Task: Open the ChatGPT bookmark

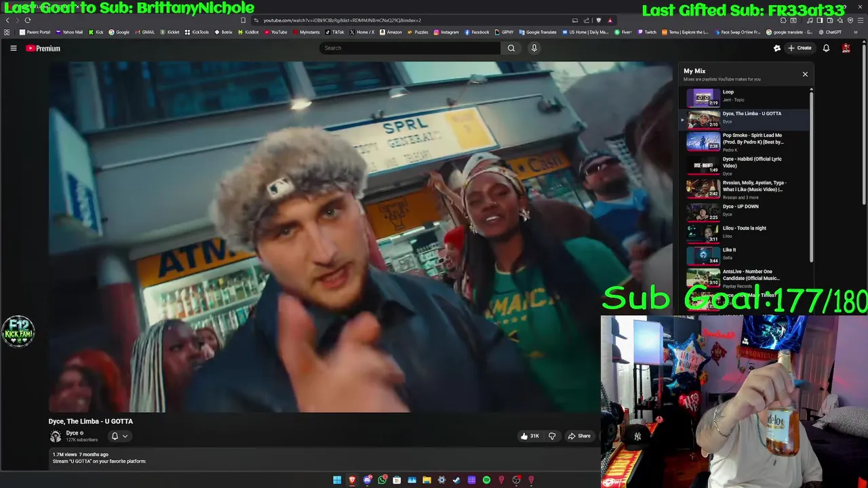Action: pos(829,32)
